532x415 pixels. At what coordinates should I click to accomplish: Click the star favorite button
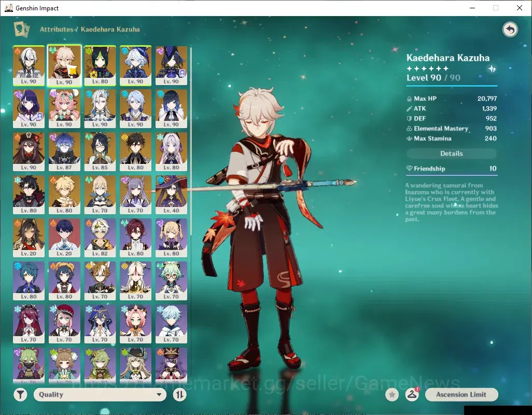(392, 395)
